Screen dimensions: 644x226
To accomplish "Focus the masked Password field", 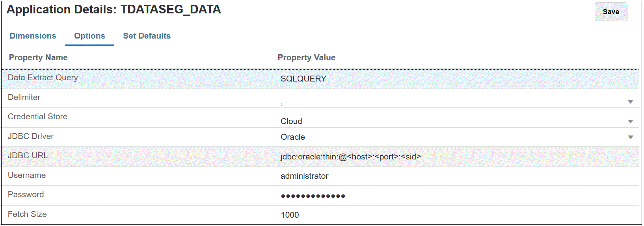I will [313, 196].
